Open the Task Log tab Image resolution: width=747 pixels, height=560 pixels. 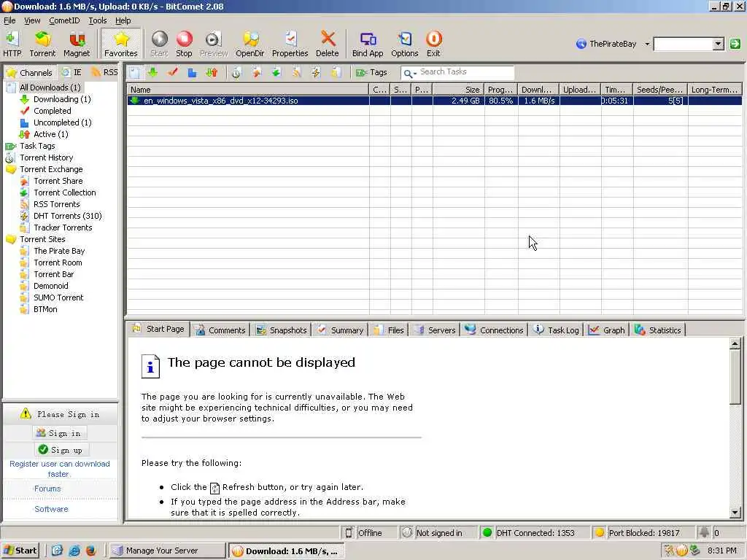[557, 330]
